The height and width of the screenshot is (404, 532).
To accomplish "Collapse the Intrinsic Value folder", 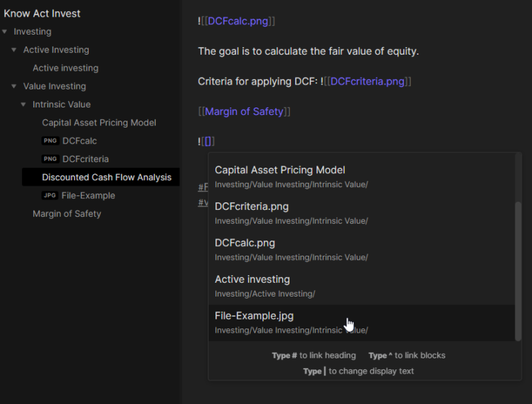I will click(24, 105).
